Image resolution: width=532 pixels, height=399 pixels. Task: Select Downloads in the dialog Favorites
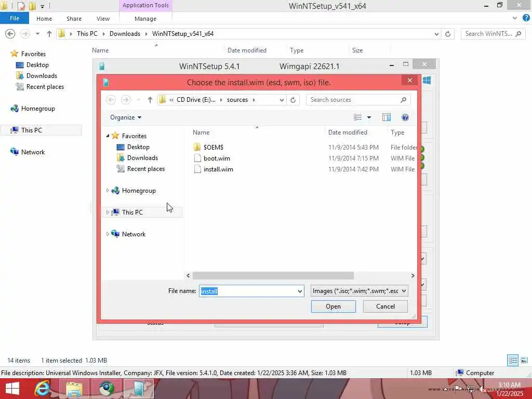click(x=142, y=158)
